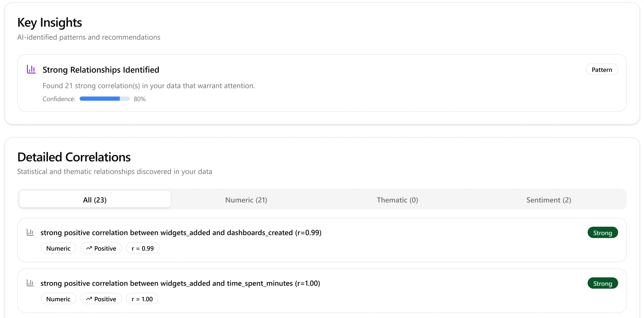Click the Strong Relationships Identified heading

101,70
